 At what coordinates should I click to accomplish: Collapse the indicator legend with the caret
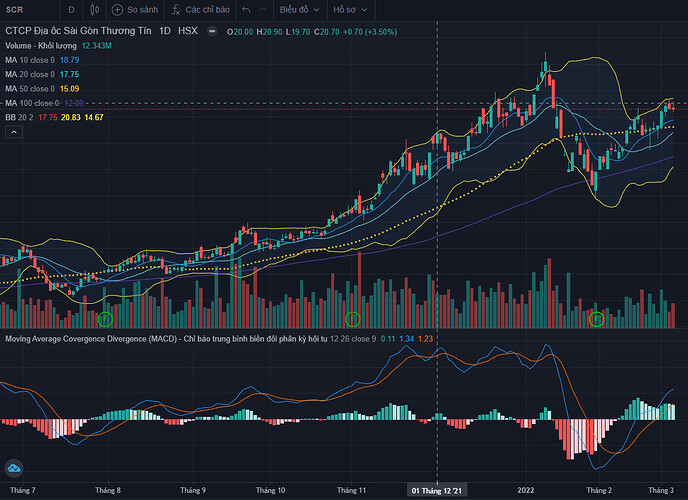coord(14,132)
